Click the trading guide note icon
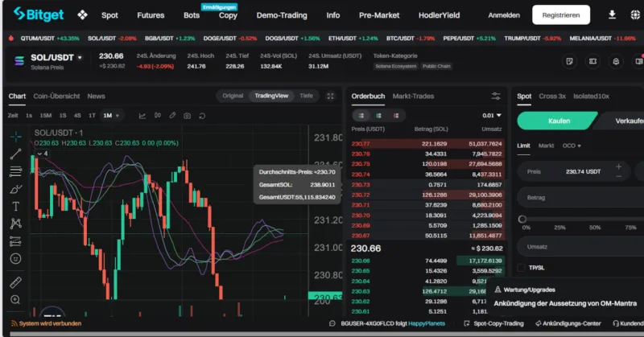Image resolution: width=644 pixels, height=337 pixels. click(x=569, y=61)
